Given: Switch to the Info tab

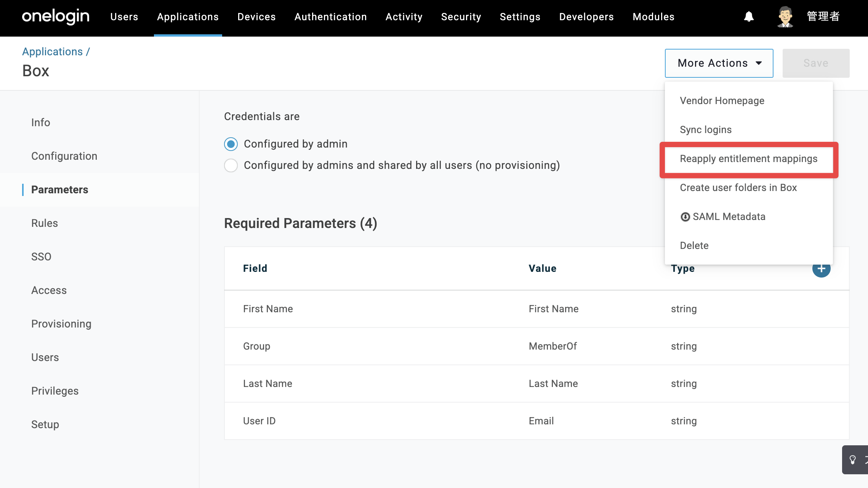Looking at the screenshot, I should (x=41, y=122).
